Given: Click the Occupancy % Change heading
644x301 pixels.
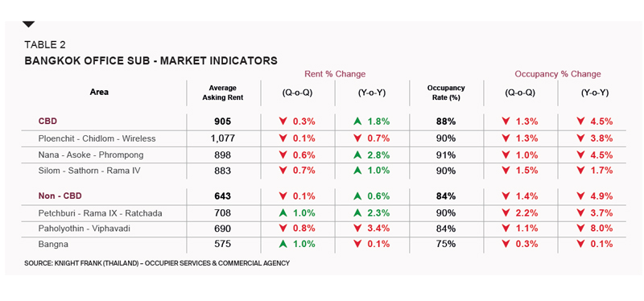Looking at the screenshot, I should [558, 74].
